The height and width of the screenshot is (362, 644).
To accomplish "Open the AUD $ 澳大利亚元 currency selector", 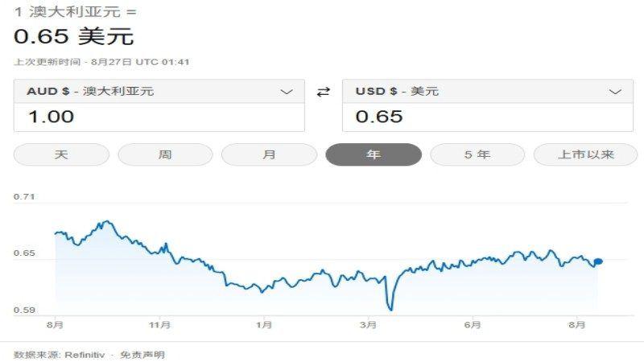I will tap(90, 92).
